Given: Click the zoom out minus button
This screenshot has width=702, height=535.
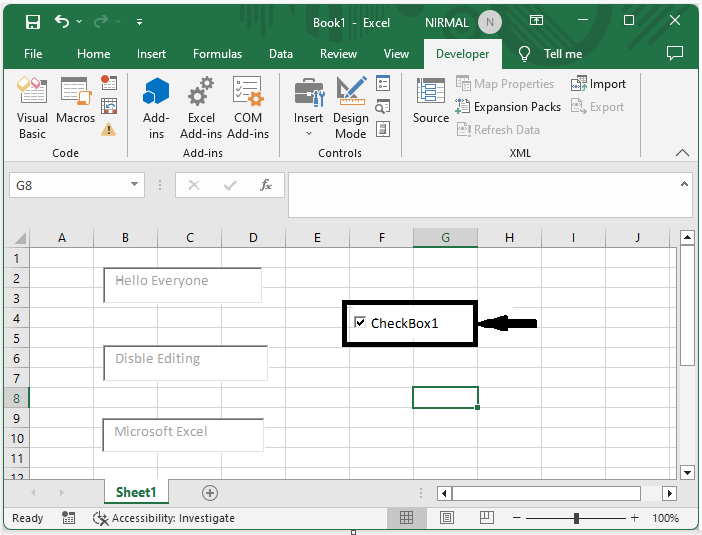Looking at the screenshot, I should pos(517,518).
